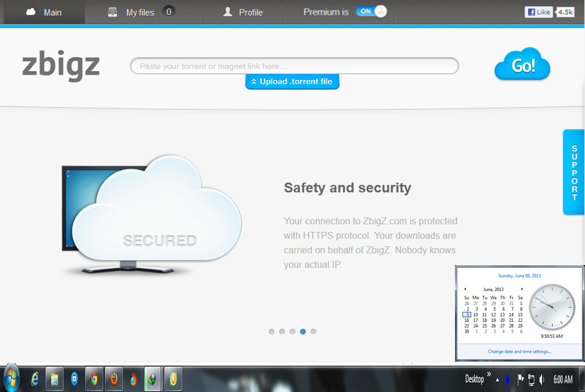Switch to Internet Download Manager taskbar icon
This screenshot has width=585, height=392.
[x=153, y=379]
